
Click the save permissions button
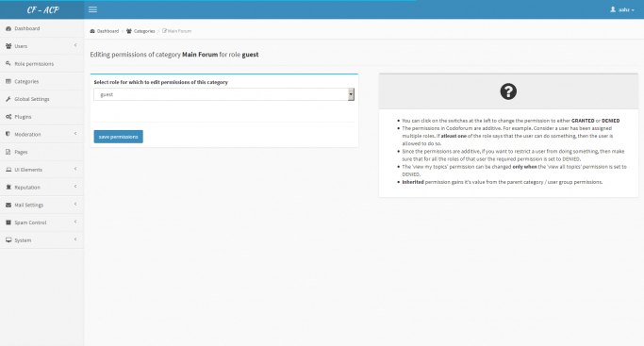[x=118, y=137]
